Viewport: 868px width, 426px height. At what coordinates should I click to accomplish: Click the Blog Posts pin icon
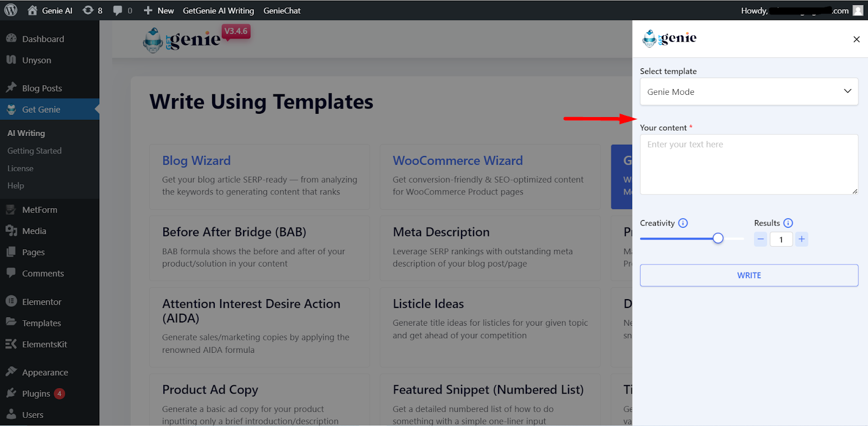click(x=11, y=87)
